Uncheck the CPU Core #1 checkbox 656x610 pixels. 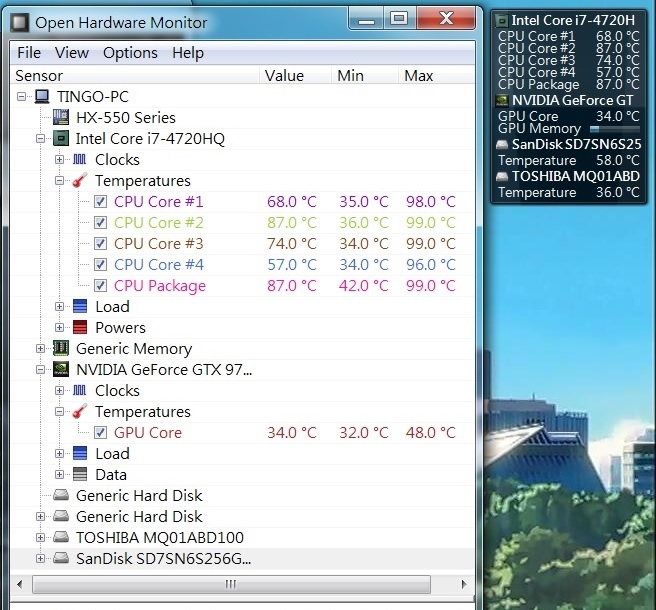pos(100,202)
